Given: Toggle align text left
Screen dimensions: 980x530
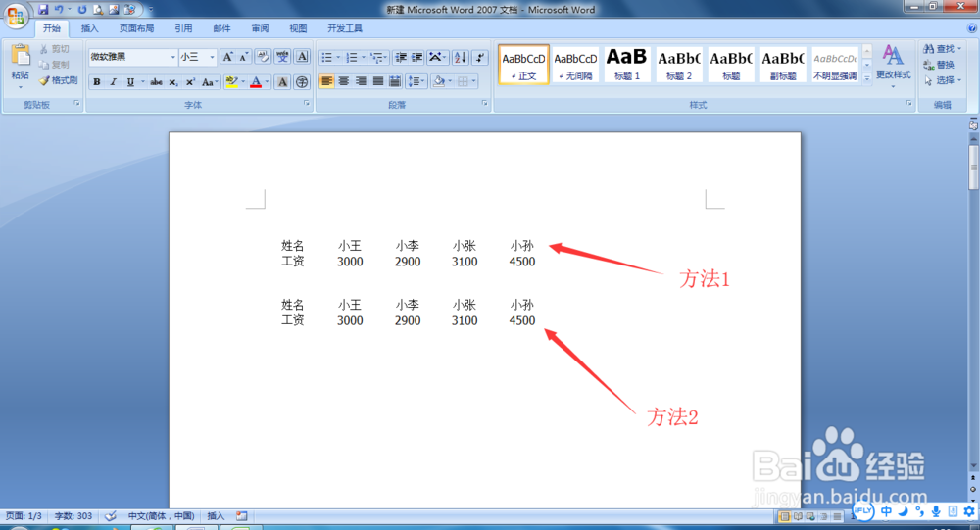Looking at the screenshot, I should click(327, 81).
